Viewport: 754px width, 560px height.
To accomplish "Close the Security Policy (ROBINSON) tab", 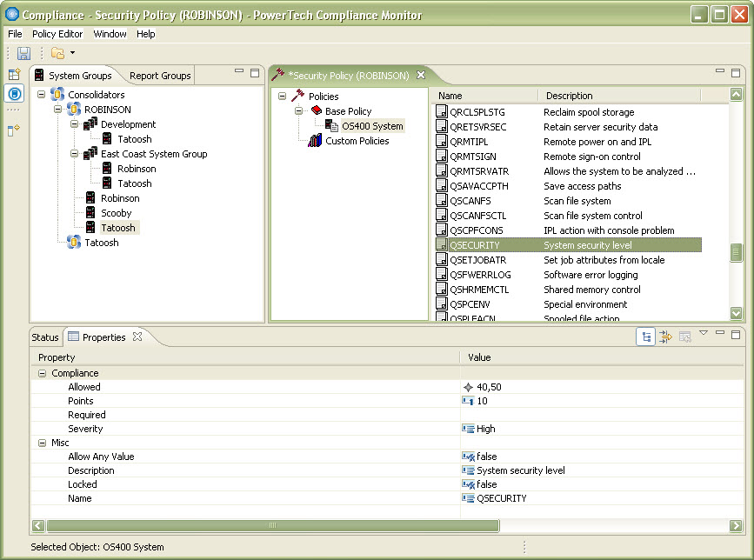I will tap(421, 75).
